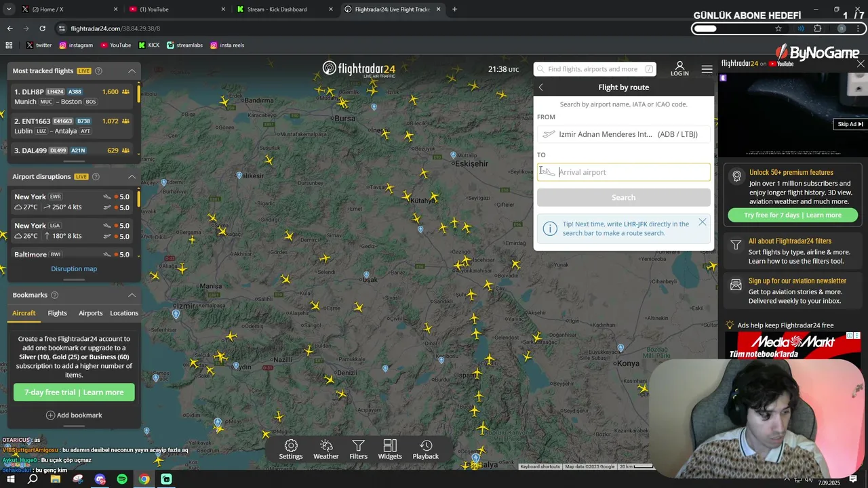The height and width of the screenshot is (488, 868).
Task: Select the Locations bookmarks tab
Action: [x=124, y=313]
